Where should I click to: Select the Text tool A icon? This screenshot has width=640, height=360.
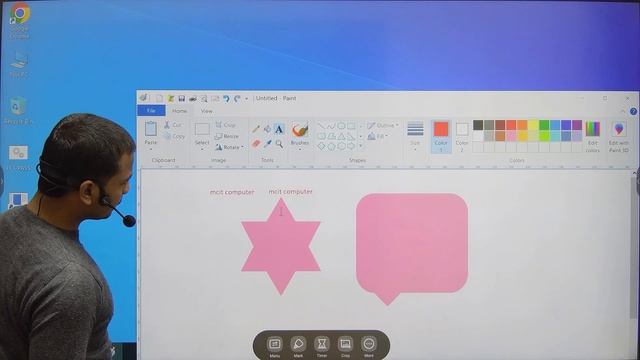coord(279,129)
